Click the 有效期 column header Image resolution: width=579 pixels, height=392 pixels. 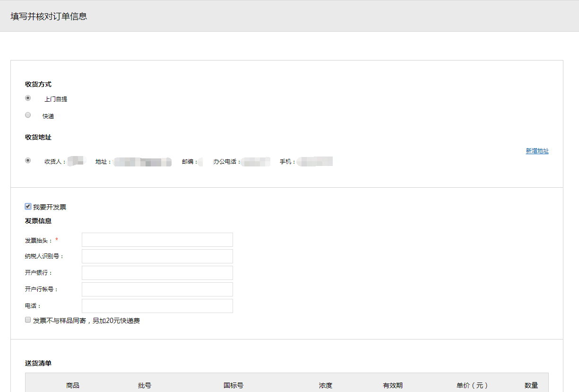tap(393, 385)
